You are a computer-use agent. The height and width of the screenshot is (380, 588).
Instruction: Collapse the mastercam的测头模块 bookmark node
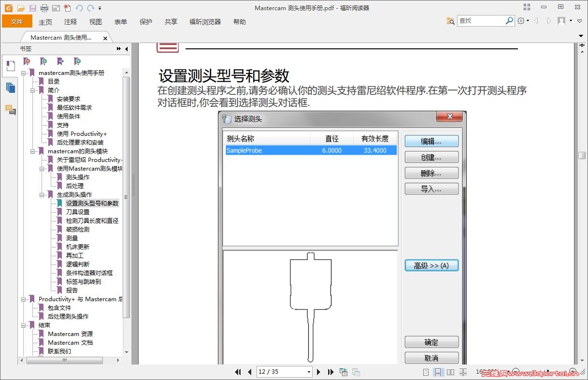pyautogui.click(x=33, y=151)
